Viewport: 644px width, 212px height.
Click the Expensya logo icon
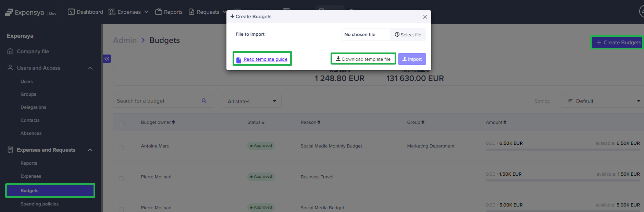(x=9, y=13)
